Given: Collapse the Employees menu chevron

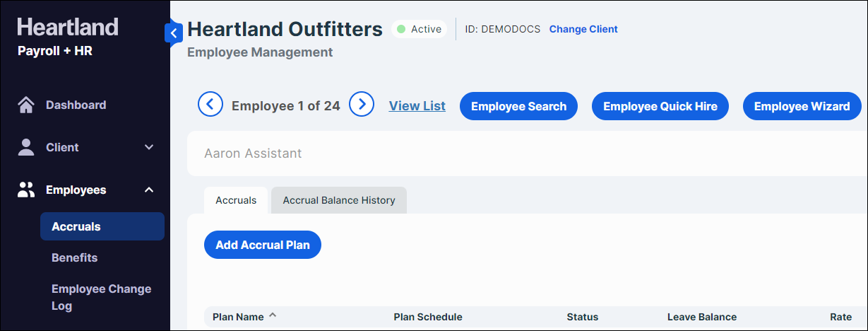Looking at the screenshot, I should click(149, 190).
